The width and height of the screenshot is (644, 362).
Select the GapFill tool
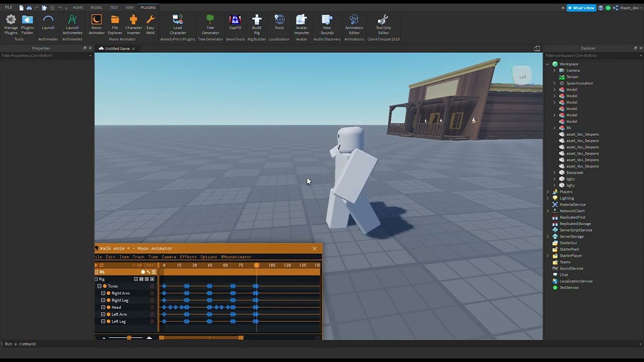coord(235,22)
